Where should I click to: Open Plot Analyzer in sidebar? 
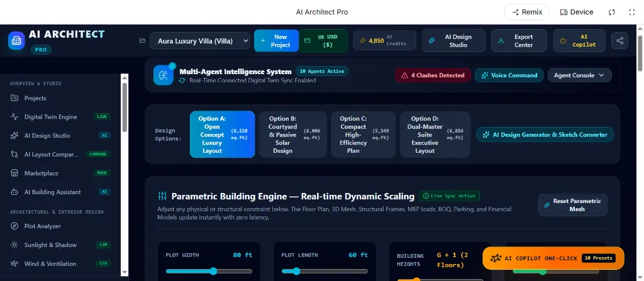point(61,226)
